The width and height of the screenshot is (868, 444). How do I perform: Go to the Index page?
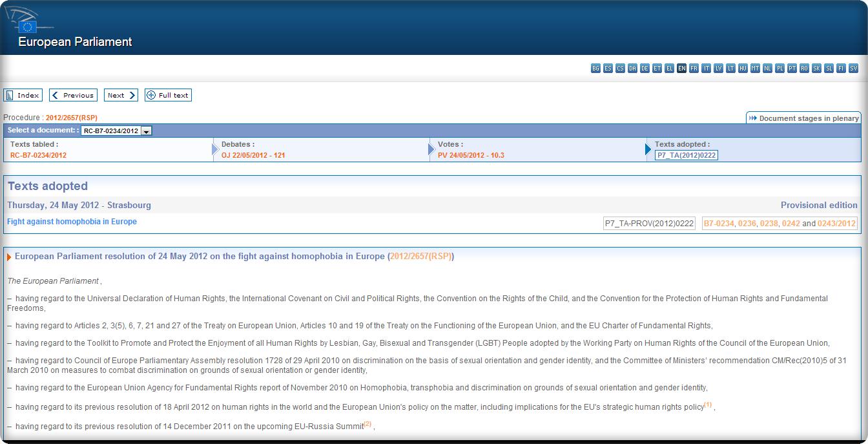[x=23, y=95]
